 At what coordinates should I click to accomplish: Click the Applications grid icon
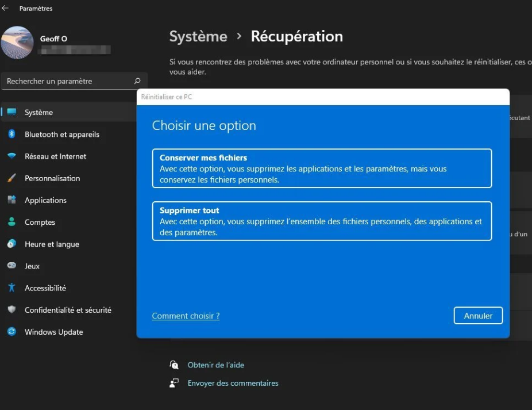click(x=11, y=200)
